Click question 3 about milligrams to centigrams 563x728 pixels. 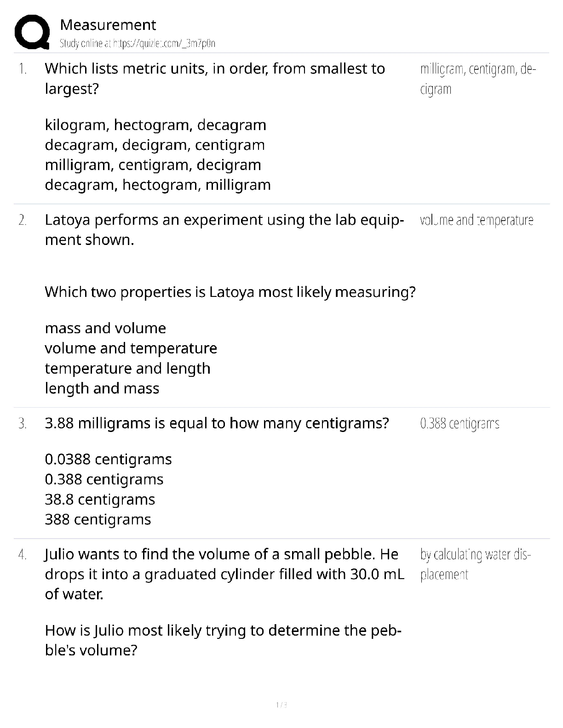point(217,423)
